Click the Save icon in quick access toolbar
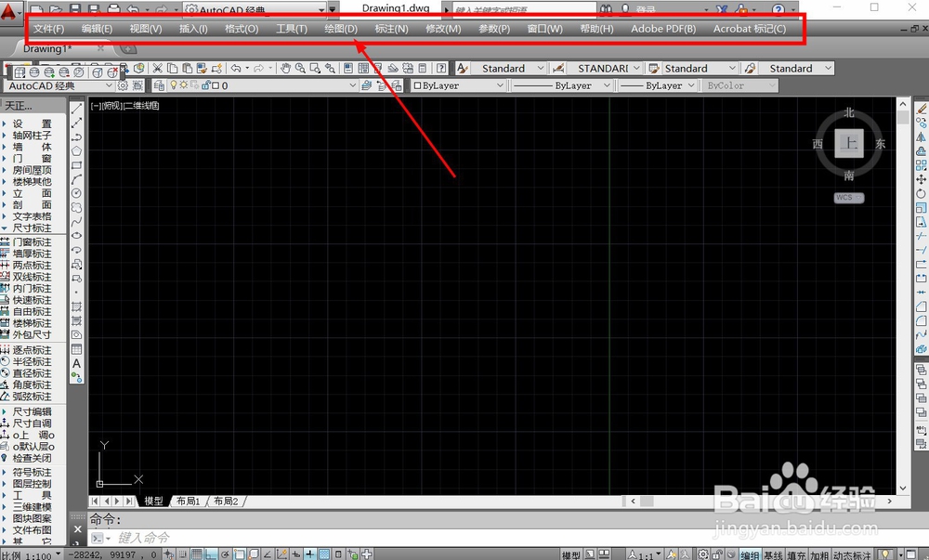929x560 pixels. coord(75,9)
